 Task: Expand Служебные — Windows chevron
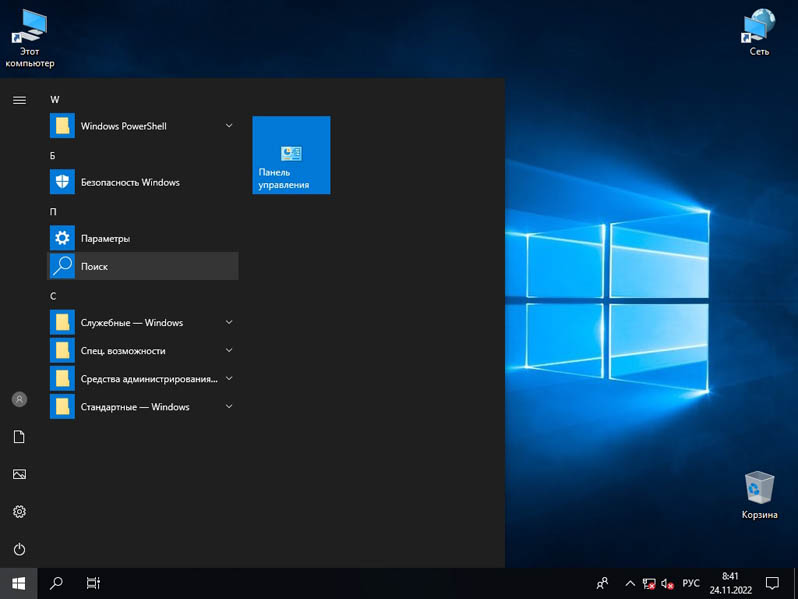click(x=229, y=322)
